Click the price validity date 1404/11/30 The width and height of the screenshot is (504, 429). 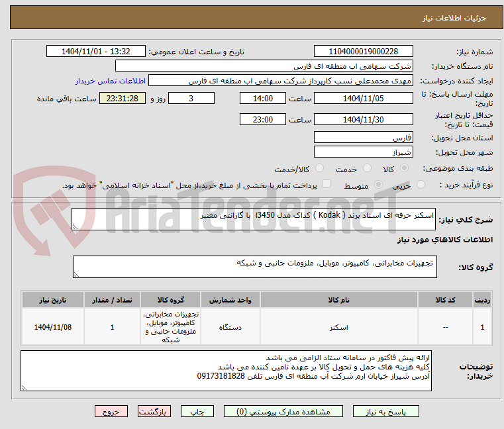click(363, 120)
